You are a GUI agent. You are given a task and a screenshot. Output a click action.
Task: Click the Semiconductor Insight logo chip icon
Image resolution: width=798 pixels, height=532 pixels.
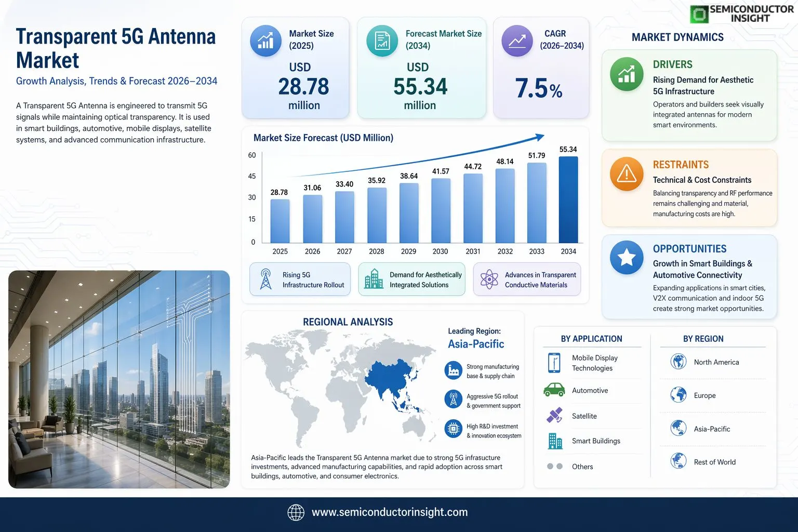coord(699,15)
